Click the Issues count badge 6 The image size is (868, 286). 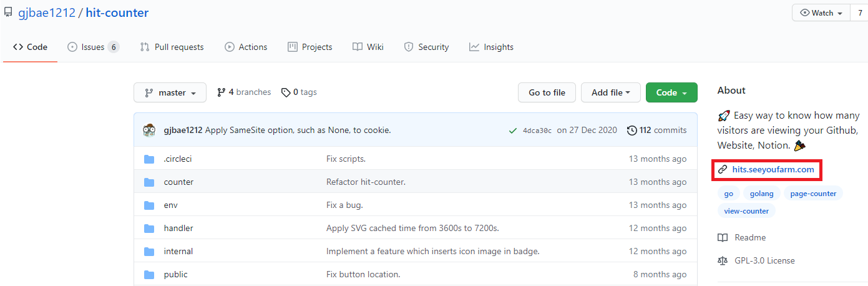click(x=113, y=47)
